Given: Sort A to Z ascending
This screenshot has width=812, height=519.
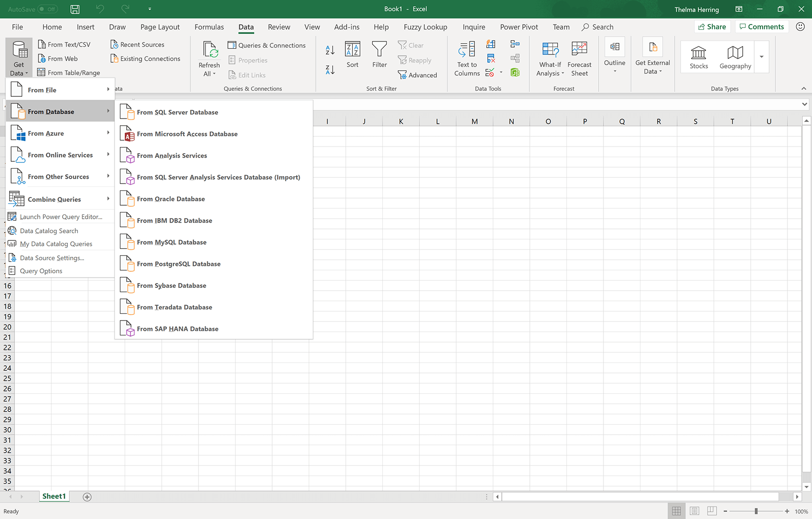Looking at the screenshot, I should point(330,50).
